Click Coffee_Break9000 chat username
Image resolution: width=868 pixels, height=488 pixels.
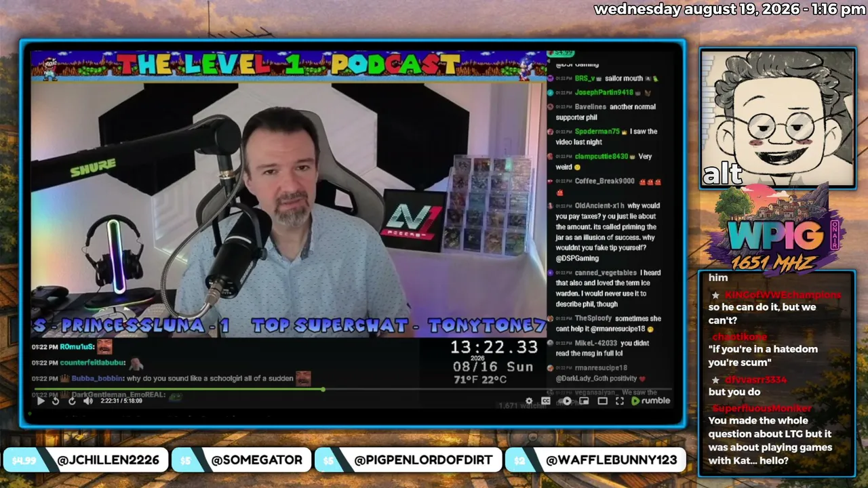(x=604, y=182)
